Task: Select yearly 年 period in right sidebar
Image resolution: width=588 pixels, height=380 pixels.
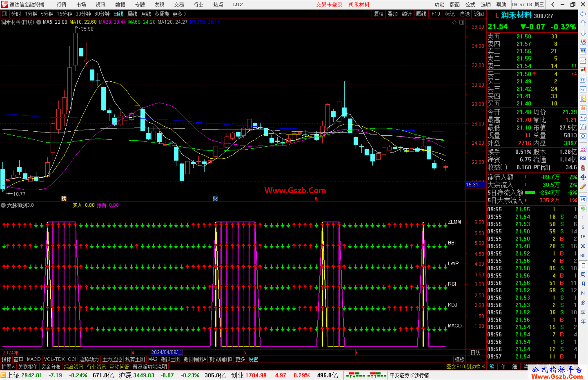Action: [x=583, y=321]
